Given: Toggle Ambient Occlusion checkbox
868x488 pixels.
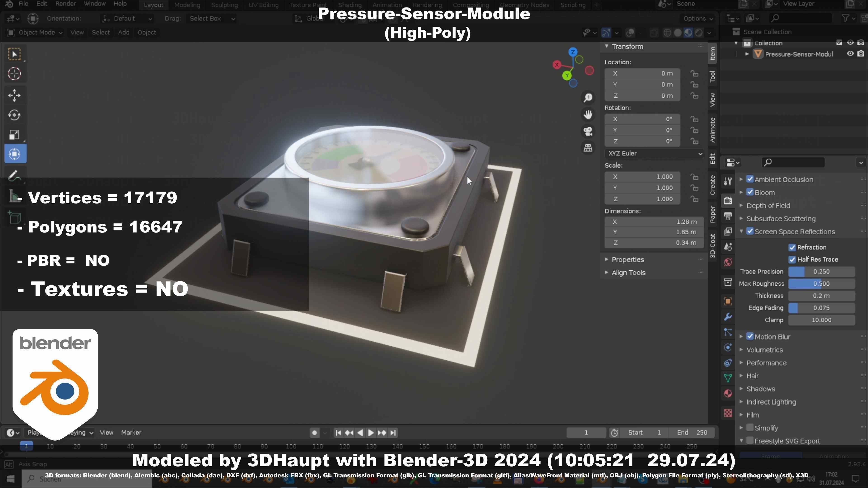Looking at the screenshot, I should pos(750,179).
